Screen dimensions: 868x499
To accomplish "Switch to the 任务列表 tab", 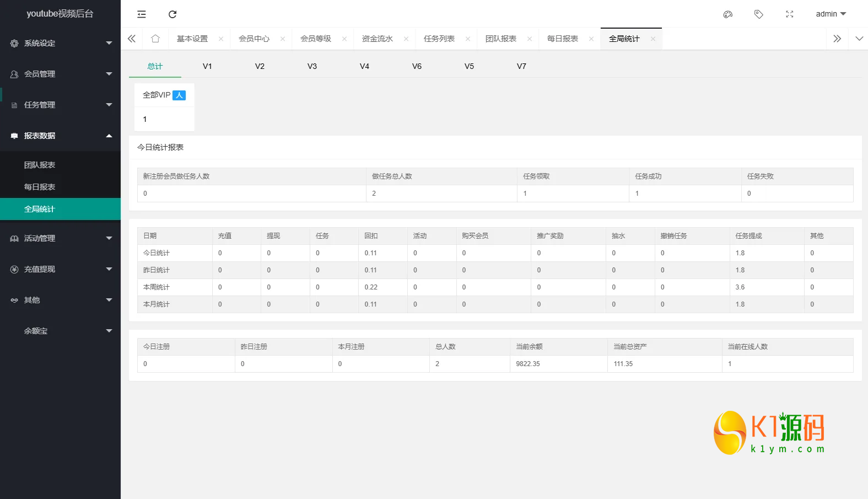I will 439,39.
